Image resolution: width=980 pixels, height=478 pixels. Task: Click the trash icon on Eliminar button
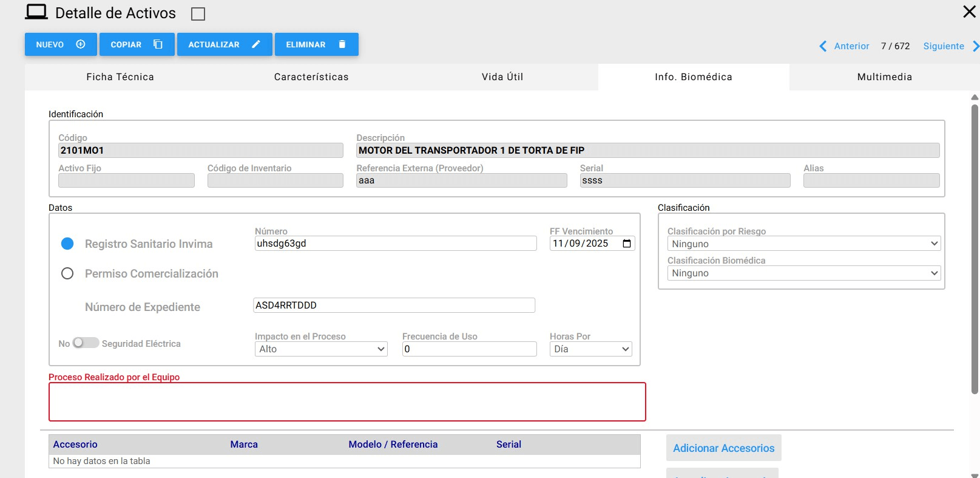(342, 44)
